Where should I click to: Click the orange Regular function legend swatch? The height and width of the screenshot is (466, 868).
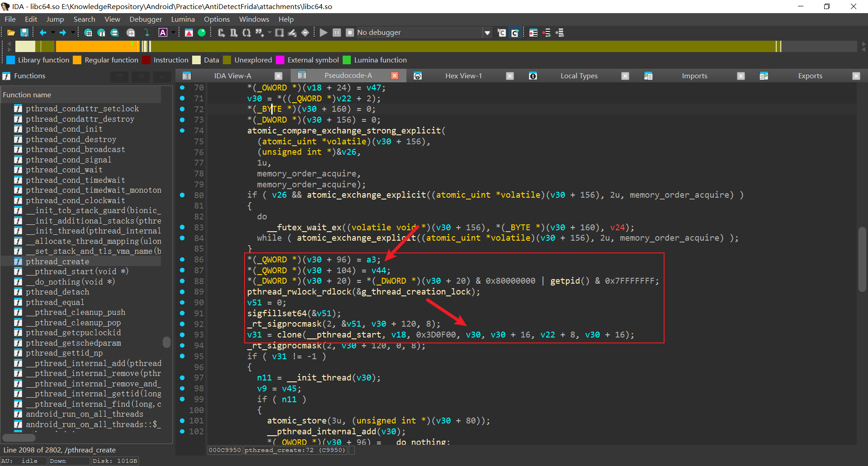(x=77, y=60)
